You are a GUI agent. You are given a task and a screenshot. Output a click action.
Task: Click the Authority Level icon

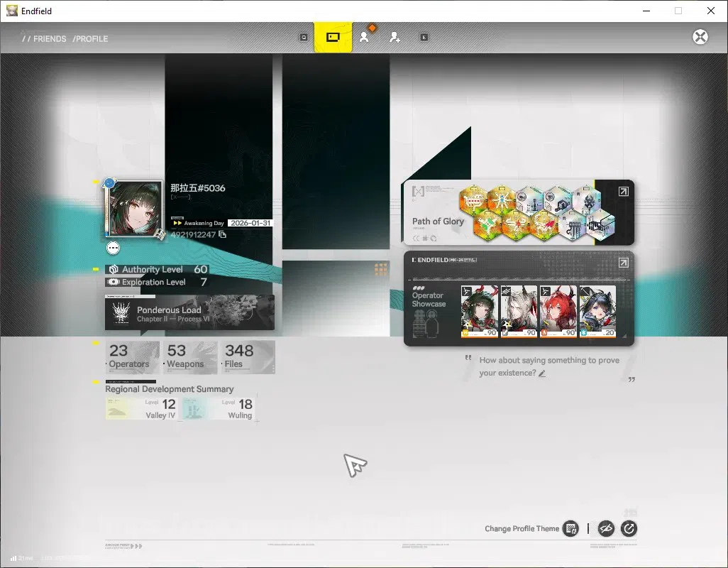114,269
